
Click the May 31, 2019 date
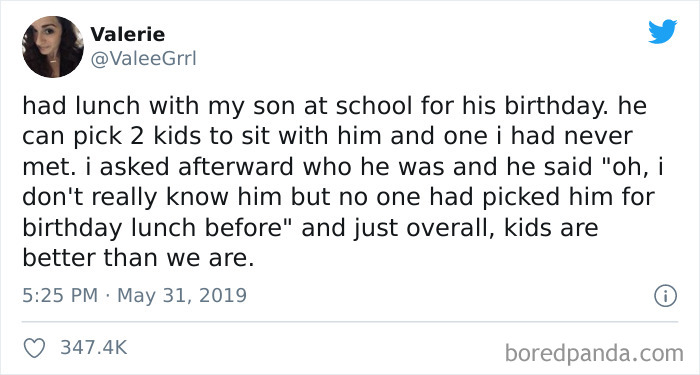point(182,296)
